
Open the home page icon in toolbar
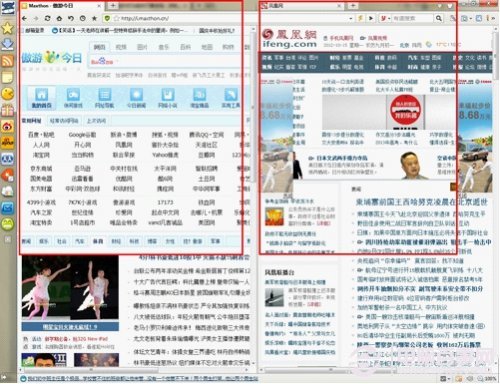click(59, 18)
